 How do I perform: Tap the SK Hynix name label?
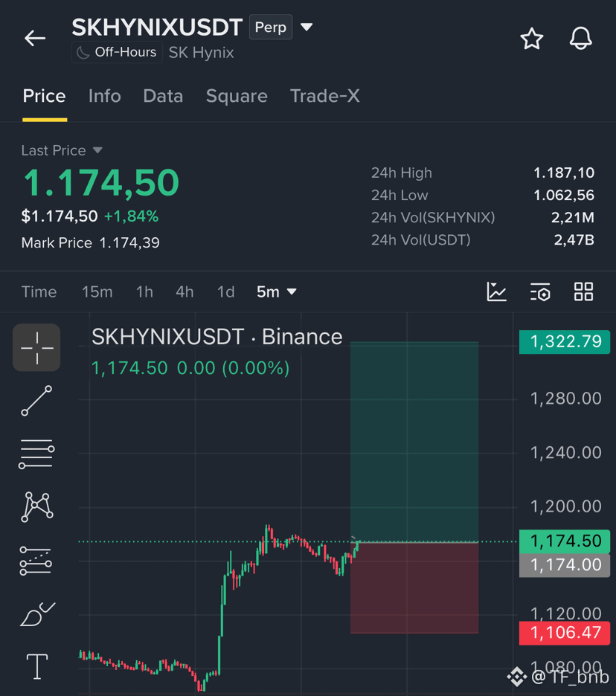[x=201, y=52]
